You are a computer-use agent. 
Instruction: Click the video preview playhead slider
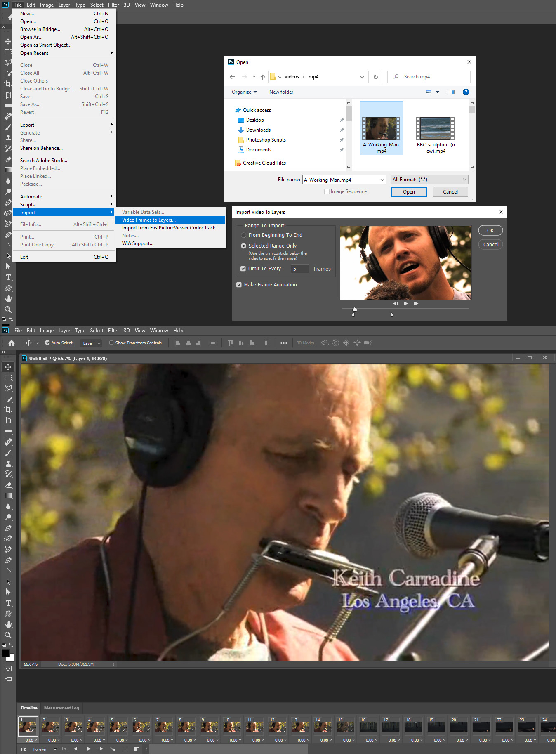point(355,309)
